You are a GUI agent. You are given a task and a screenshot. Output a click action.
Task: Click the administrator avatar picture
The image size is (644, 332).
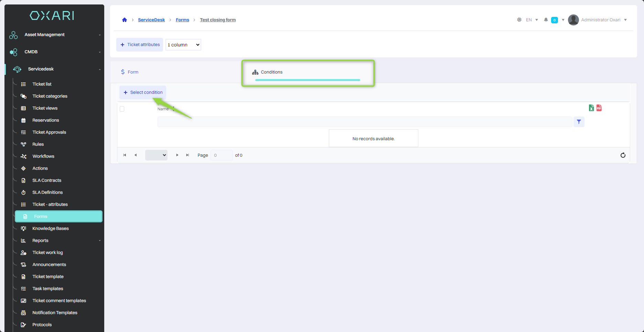click(x=573, y=20)
